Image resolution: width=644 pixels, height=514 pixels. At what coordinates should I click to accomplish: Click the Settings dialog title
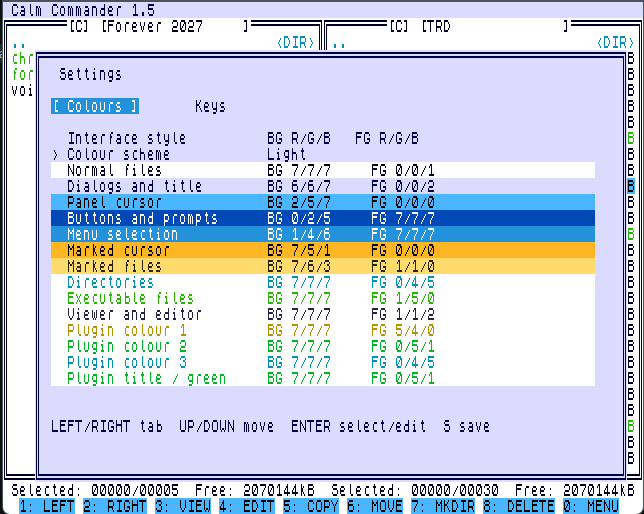[x=91, y=74]
